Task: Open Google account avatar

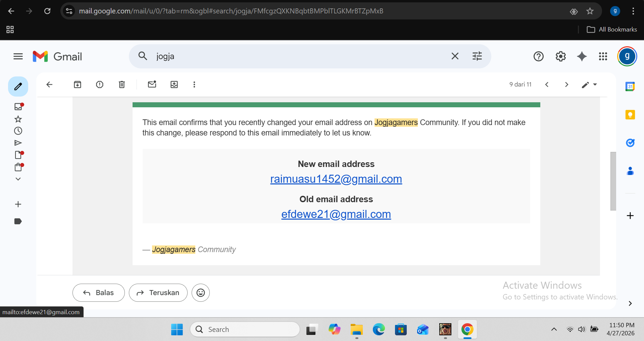Action: click(627, 56)
